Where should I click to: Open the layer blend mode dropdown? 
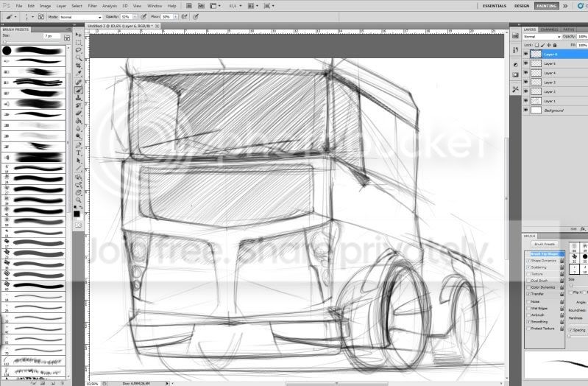click(542, 37)
